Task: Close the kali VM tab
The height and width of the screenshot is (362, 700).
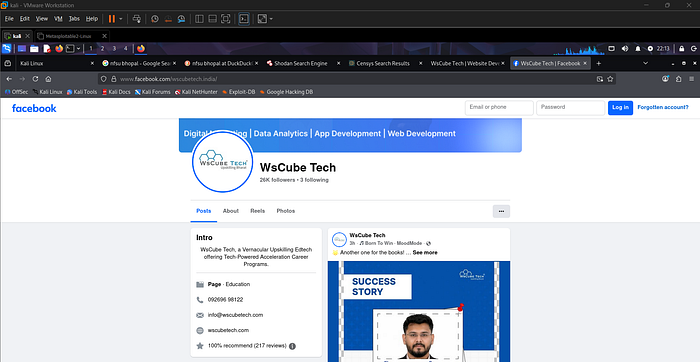Action: click(27, 36)
